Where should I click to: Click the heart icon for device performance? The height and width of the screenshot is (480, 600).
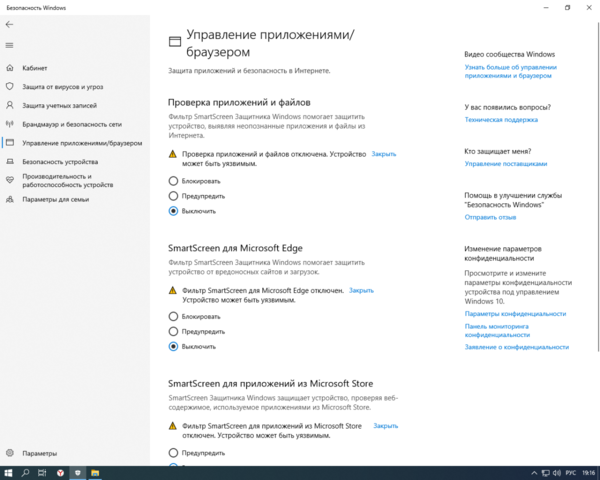tap(10, 180)
